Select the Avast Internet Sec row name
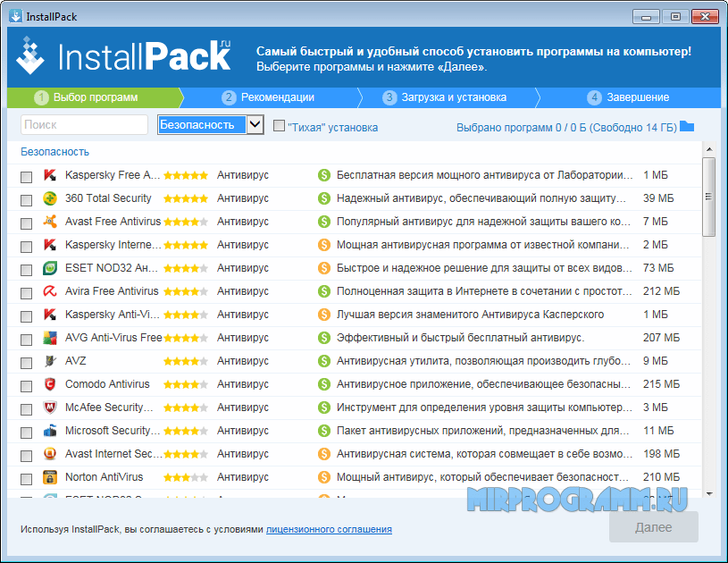This screenshot has height=563, width=728. click(x=113, y=454)
